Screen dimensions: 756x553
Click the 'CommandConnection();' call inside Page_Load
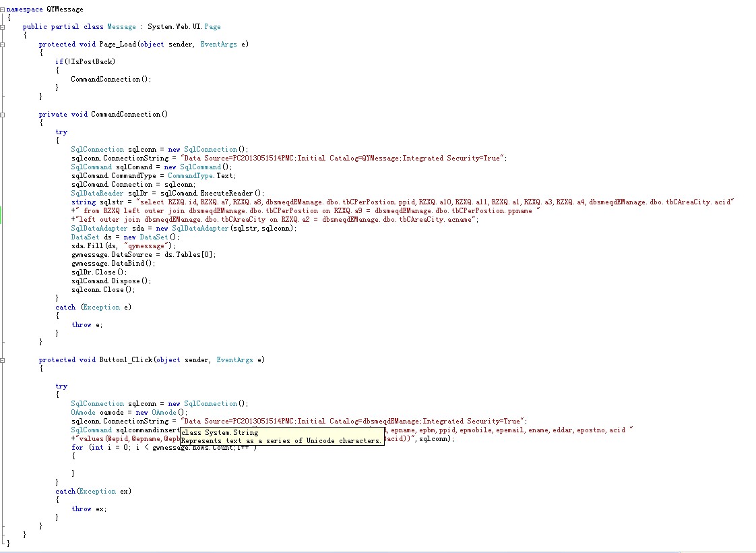click(x=111, y=79)
